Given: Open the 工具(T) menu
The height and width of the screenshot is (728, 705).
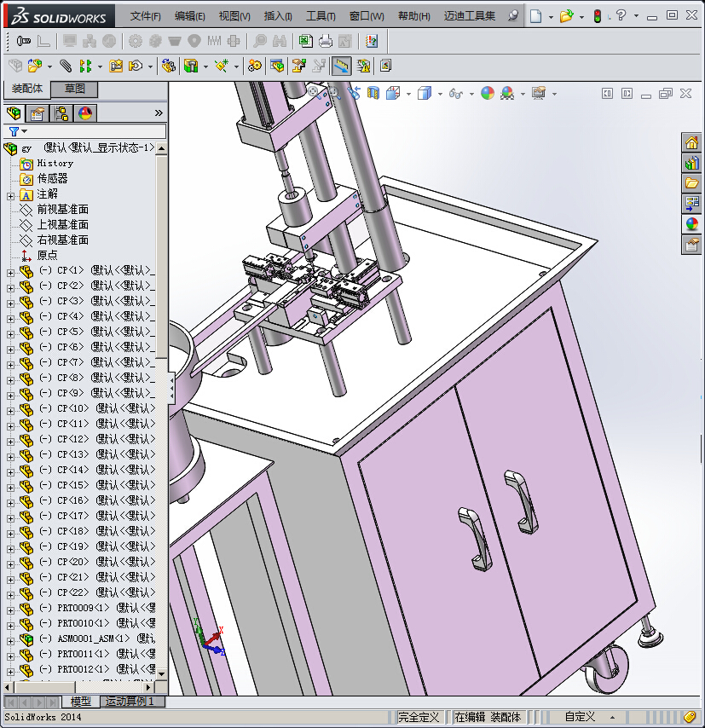Looking at the screenshot, I should pyautogui.click(x=321, y=16).
